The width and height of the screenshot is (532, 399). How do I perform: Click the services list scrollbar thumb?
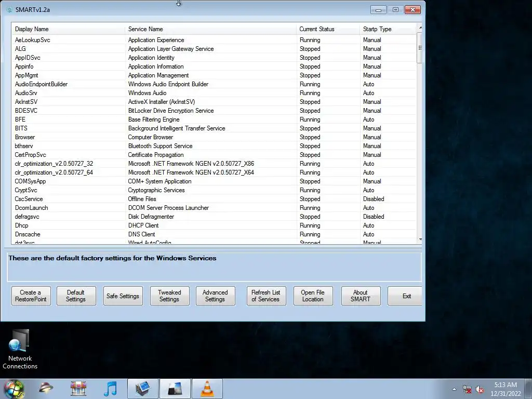coord(420,47)
